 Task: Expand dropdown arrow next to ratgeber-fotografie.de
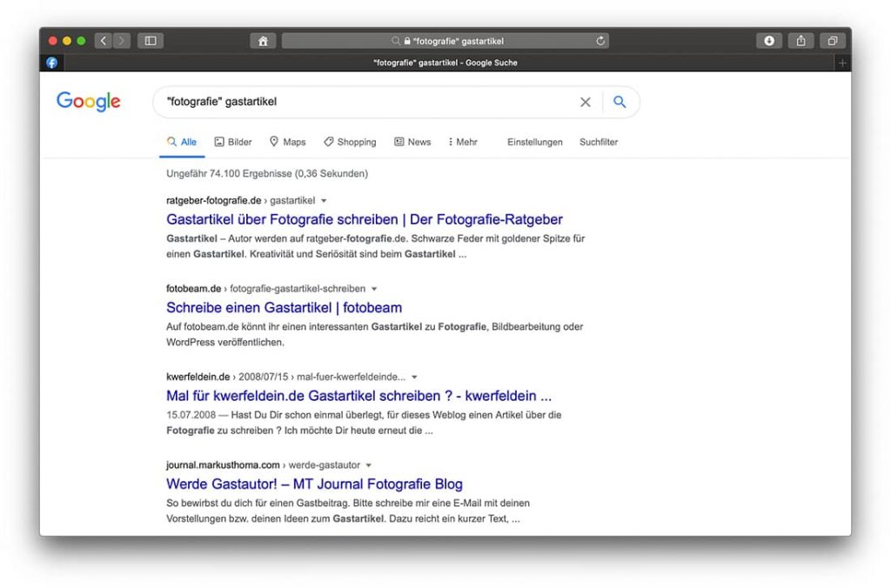324,201
